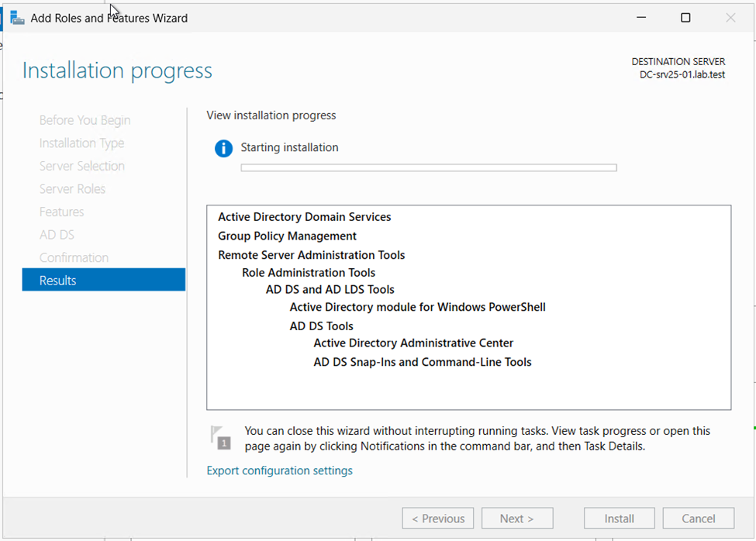Click the installation progress bar
Image resolution: width=756 pixels, height=541 pixels.
point(429,167)
